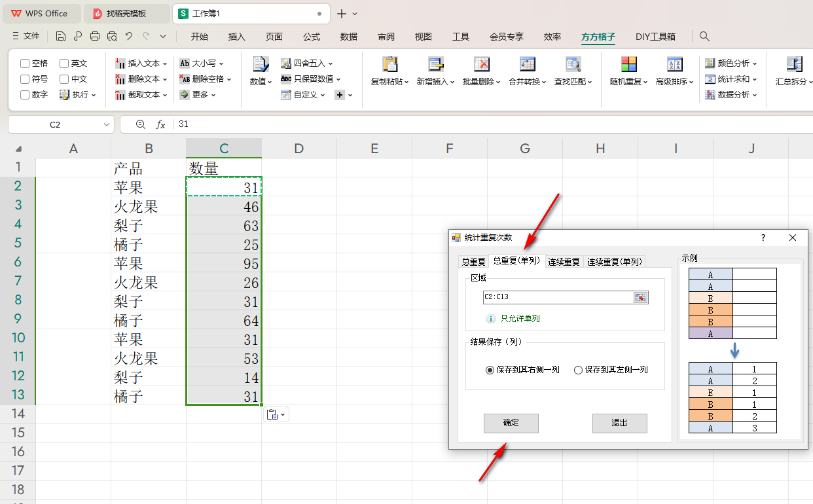Open the 数据 ribbon tab
The height and width of the screenshot is (504, 813).
[x=349, y=37]
